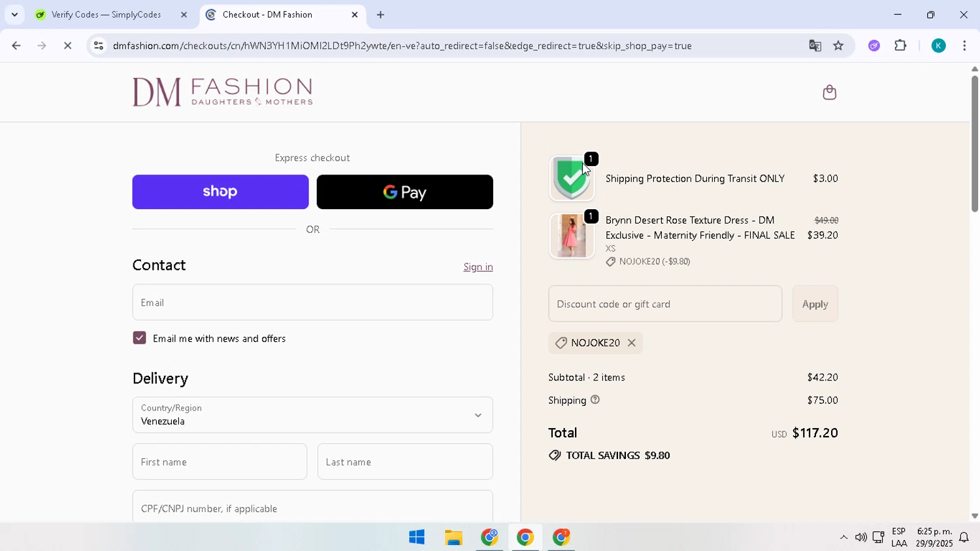Remove the NOJOKE20 discount tag
Image resolution: width=980 pixels, height=551 pixels.
[632, 343]
